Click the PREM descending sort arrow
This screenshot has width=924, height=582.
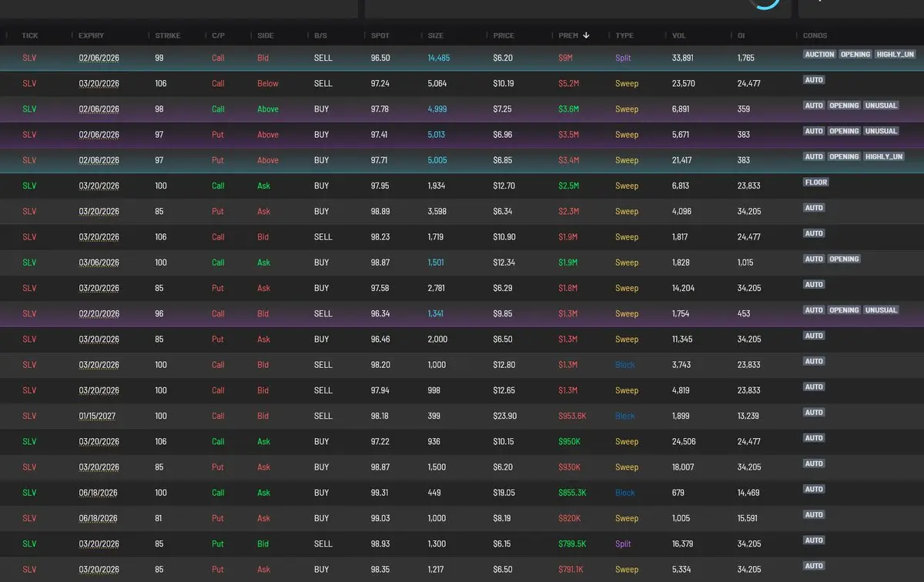(x=587, y=35)
